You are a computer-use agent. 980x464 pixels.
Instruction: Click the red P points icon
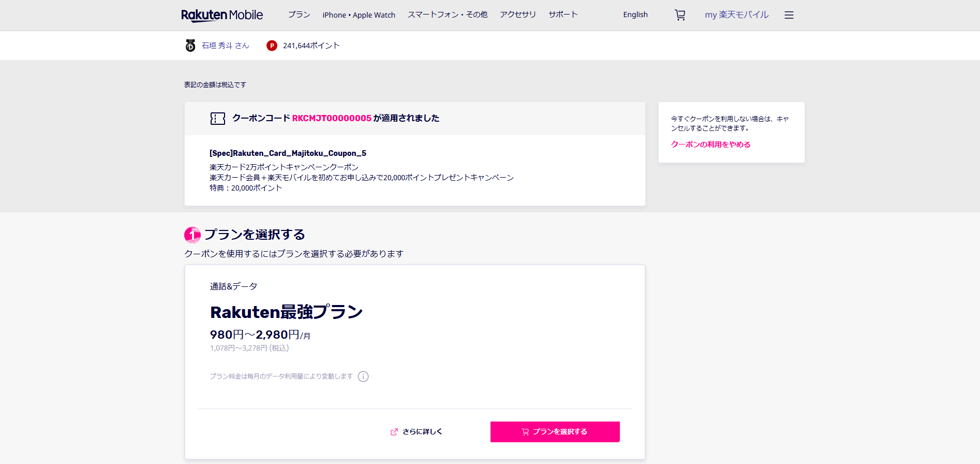(x=272, y=46)
